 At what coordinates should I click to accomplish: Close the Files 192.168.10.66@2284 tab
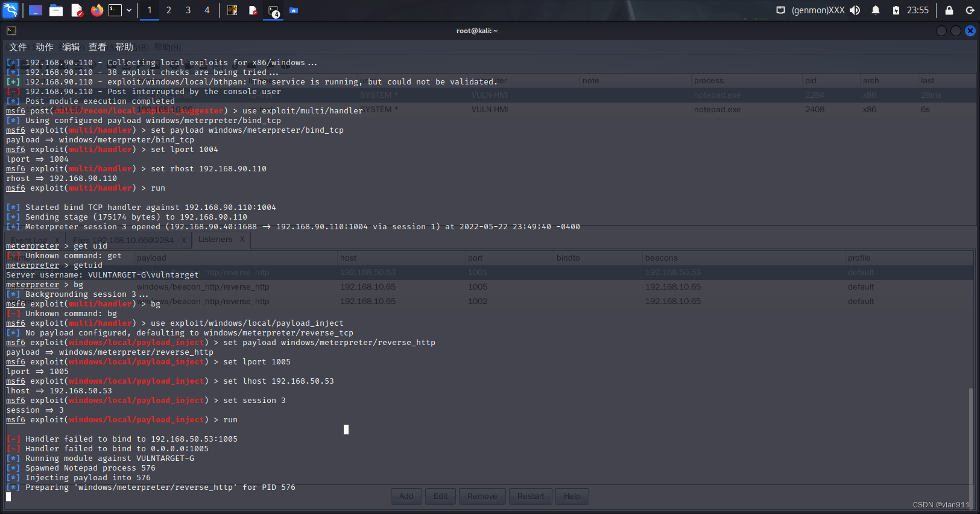[x=184, y=240]
